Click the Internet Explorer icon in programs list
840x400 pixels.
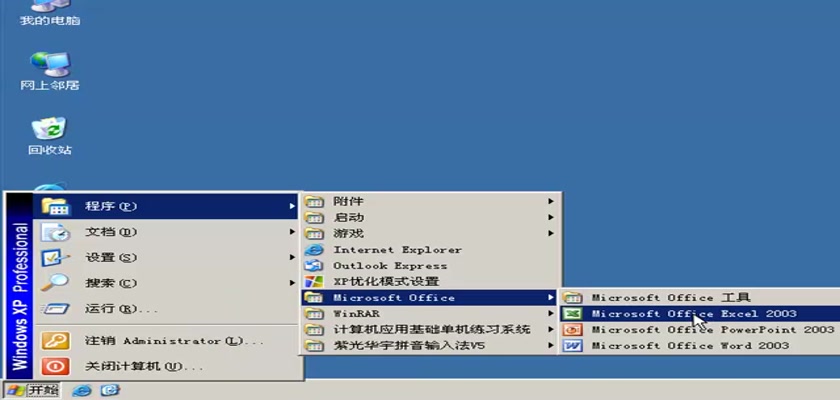(314, 250)
